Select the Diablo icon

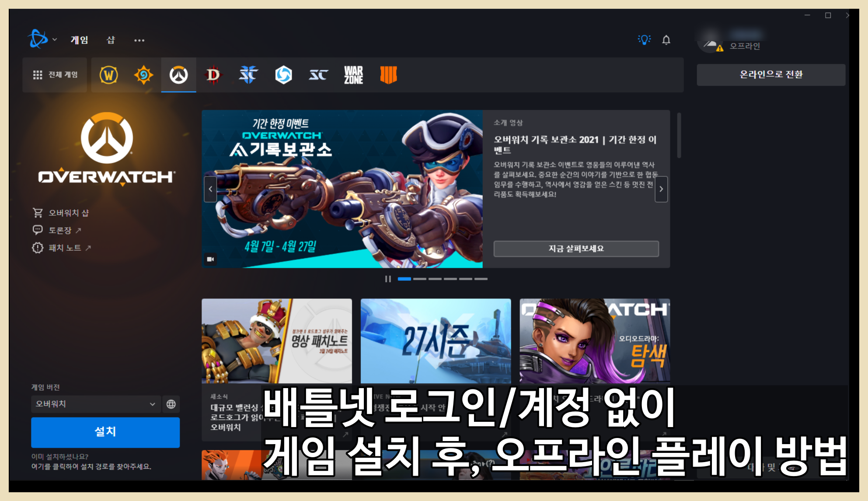coord(213,75)
